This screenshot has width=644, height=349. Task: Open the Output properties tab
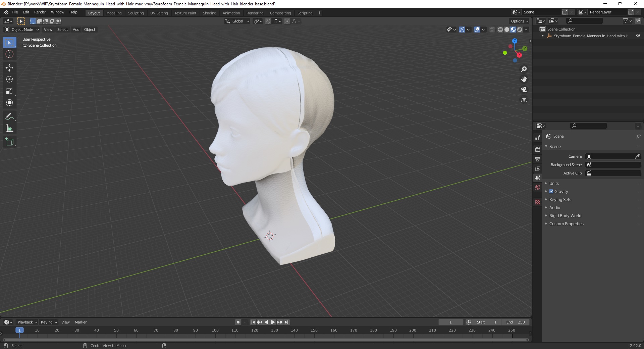coord(538,159)
